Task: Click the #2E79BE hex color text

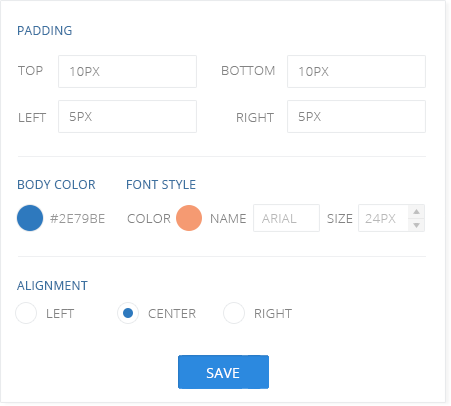Action: coord(77,219)
